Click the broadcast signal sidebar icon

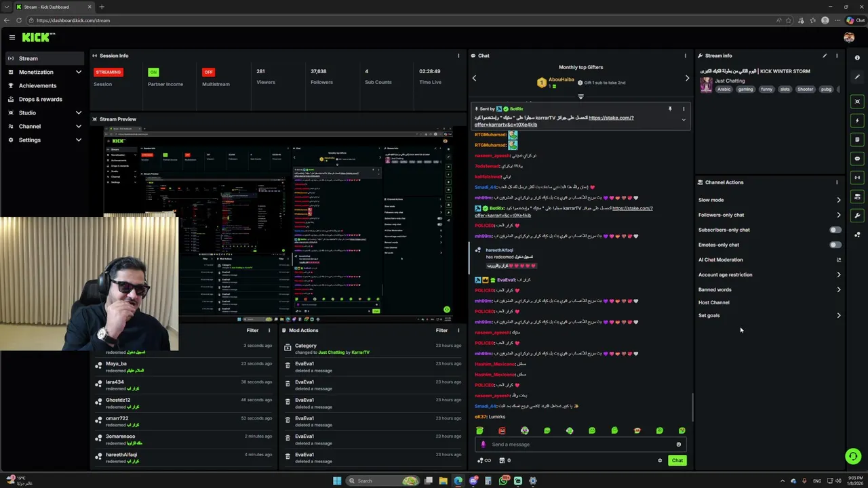tap(857, 178)
